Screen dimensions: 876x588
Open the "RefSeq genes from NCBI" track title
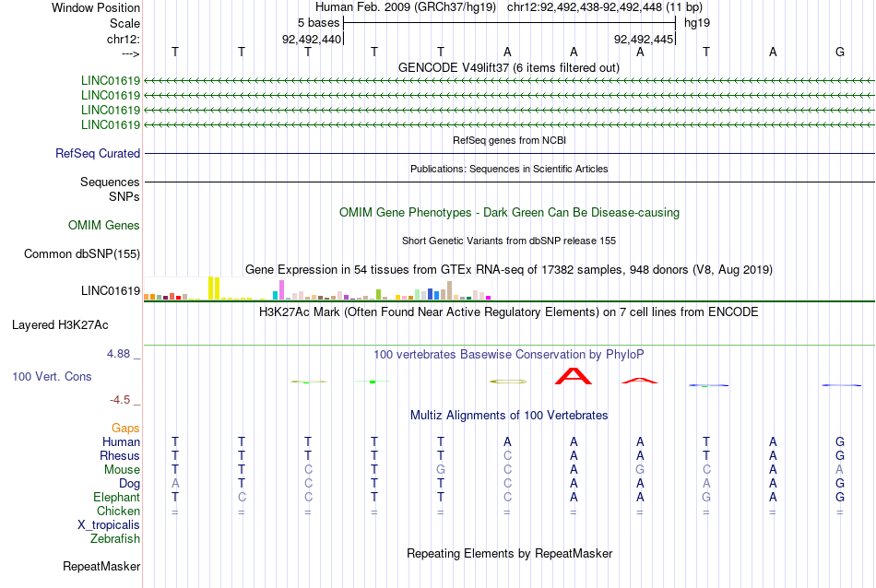[510, 140]
